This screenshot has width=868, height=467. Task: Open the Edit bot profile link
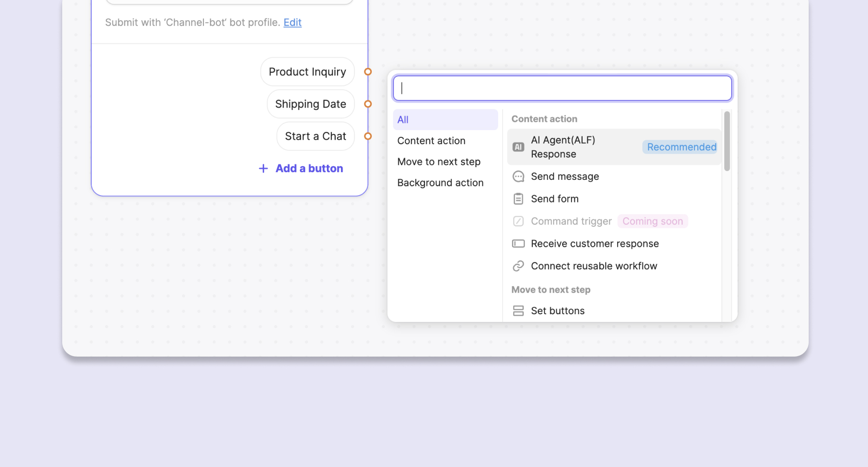(292, 23)
